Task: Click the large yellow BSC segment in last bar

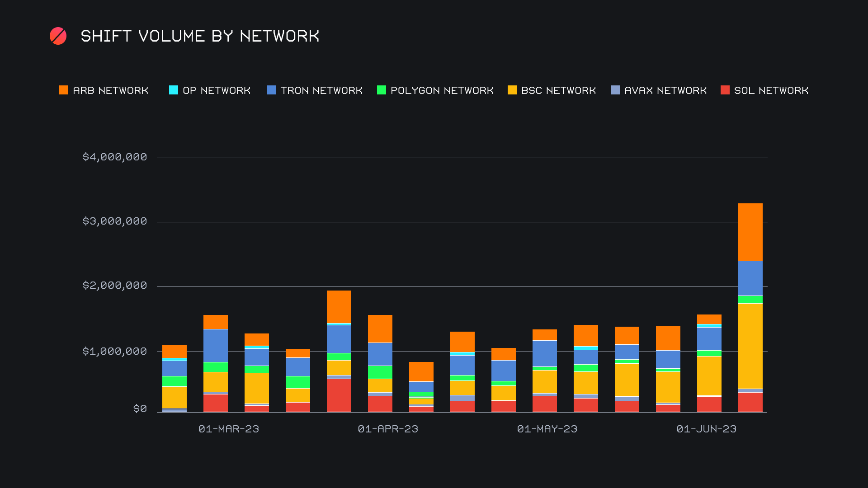Action: coord(750,346)
